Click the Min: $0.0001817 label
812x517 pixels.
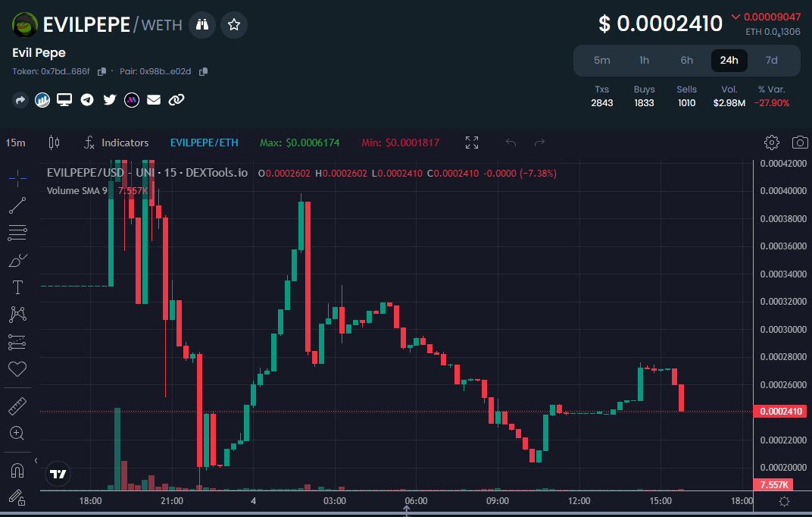tap(400, 143)
